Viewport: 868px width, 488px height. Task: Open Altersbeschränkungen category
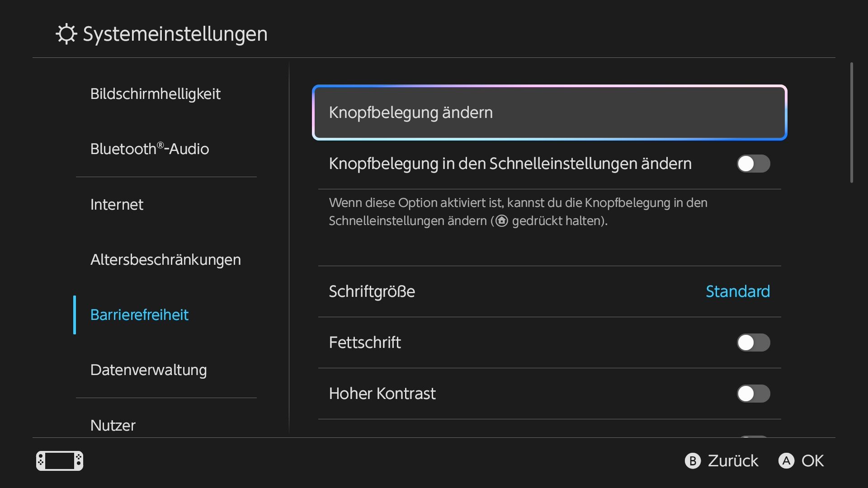165,260
